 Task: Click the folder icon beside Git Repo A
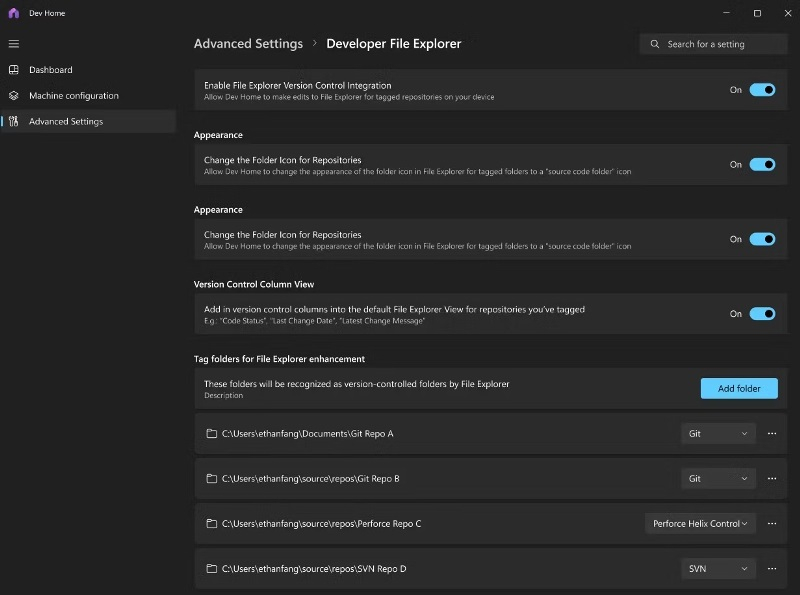211,434
